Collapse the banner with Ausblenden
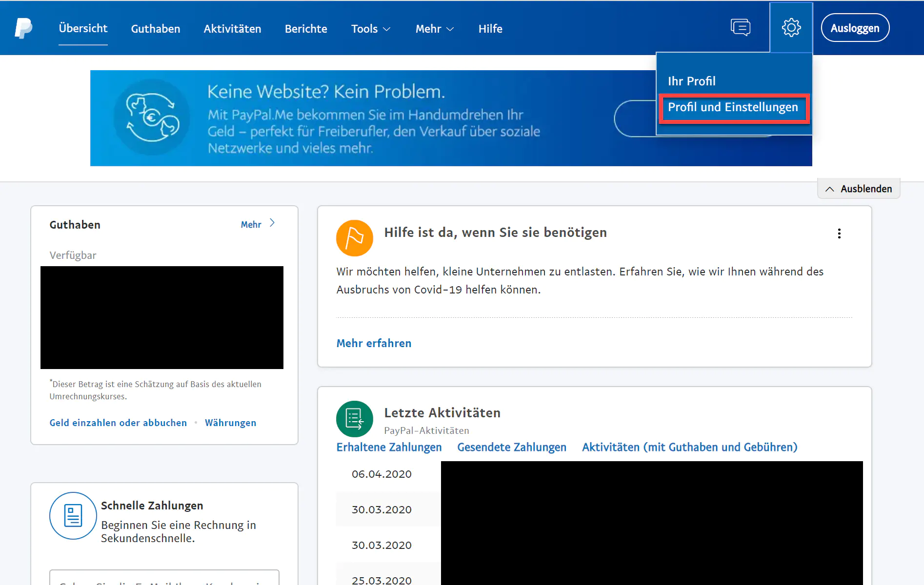 [859, 189]
